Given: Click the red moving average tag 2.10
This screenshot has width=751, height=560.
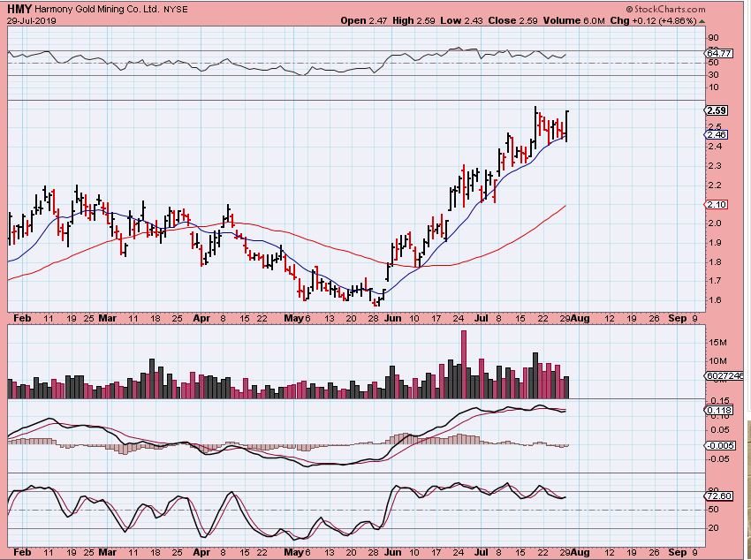Looking at the screenshot, I should (x=717, y=204).
